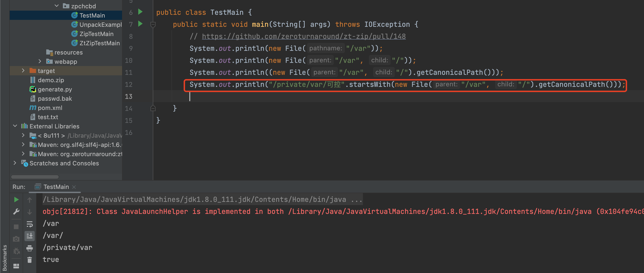Click the dump threads camera icon

click(x=16, y=239)
